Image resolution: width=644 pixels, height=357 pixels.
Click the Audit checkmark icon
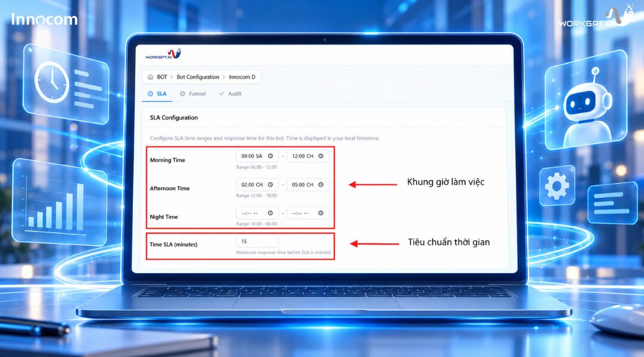[222, 93]
